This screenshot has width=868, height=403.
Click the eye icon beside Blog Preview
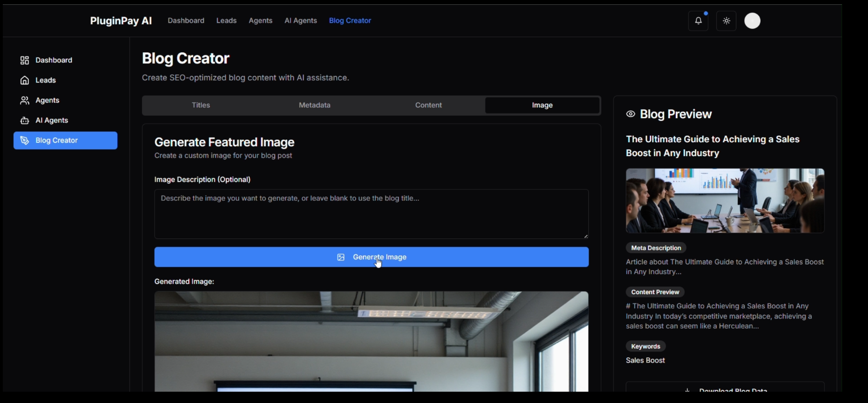tap(630, 114)
